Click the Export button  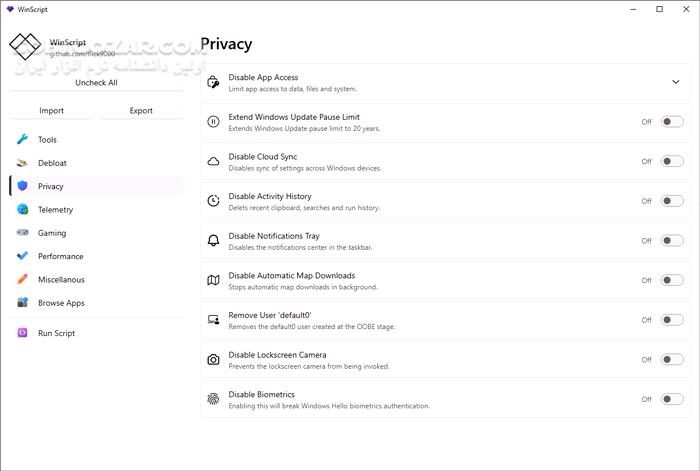141,110
